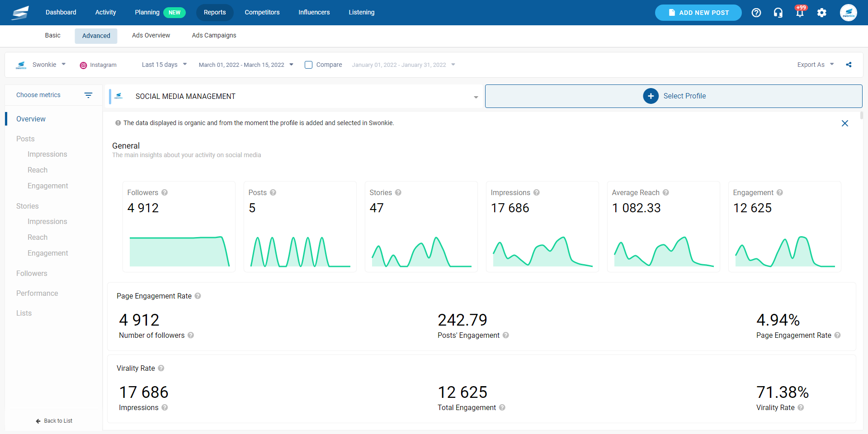Viewport: 868px width, 434px height.
Task: Go to the Dashboard menu
Action: (61, 12)
